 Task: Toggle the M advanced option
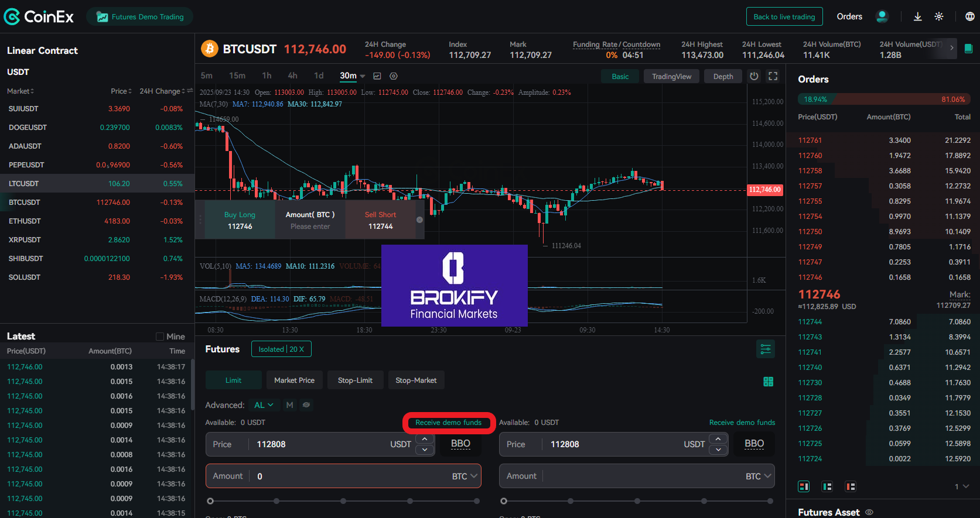(x=289, y=405)
